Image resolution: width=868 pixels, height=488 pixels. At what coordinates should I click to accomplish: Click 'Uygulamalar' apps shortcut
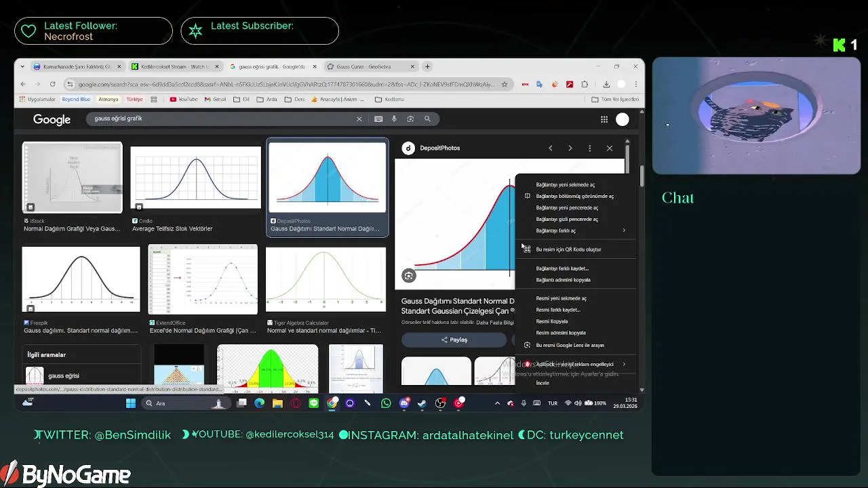[x=37, y=99]
